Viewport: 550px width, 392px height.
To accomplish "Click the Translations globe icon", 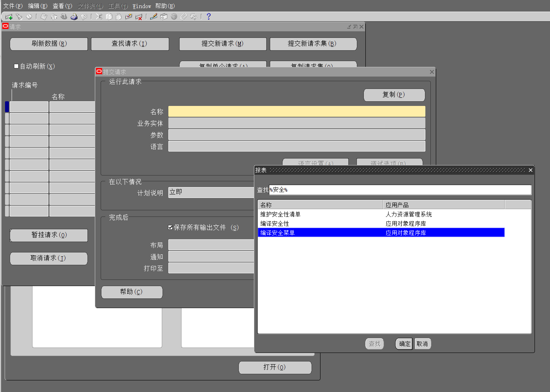I will coord(174,17).
